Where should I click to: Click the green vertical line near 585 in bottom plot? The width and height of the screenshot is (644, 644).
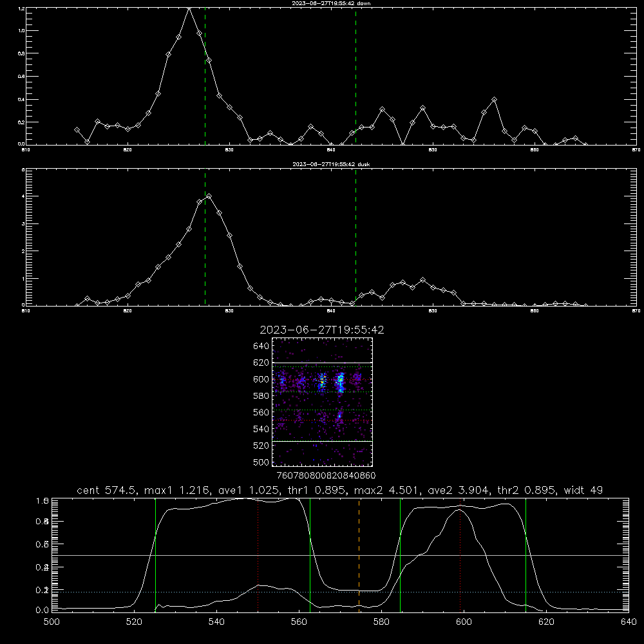[x=400, y=555]
